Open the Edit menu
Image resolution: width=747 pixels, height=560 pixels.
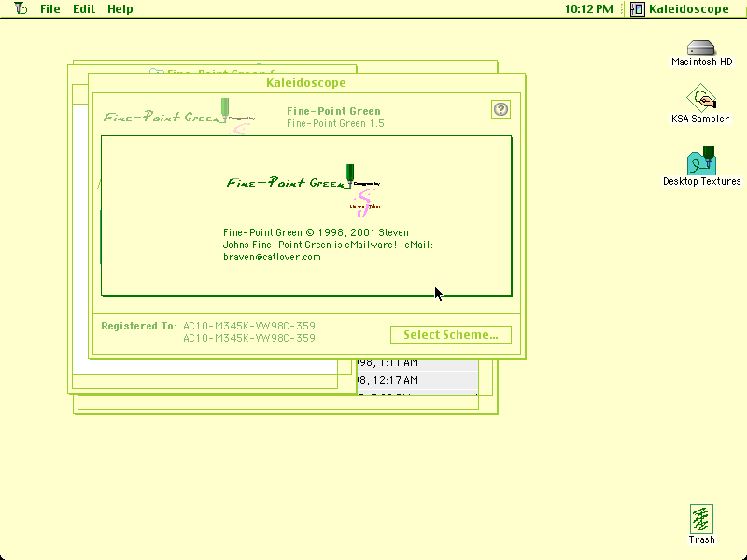pyautogui.click(x=84, y=9)
